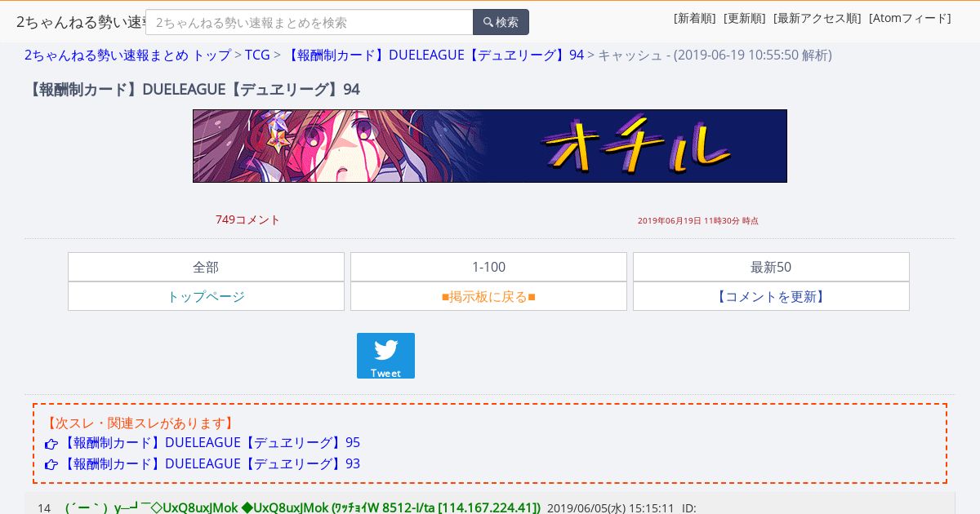Viewport: 980px width, 514px height.
Task: Open next thread DUELEAGUE【デュエリーグ】95
Action: 210,443
